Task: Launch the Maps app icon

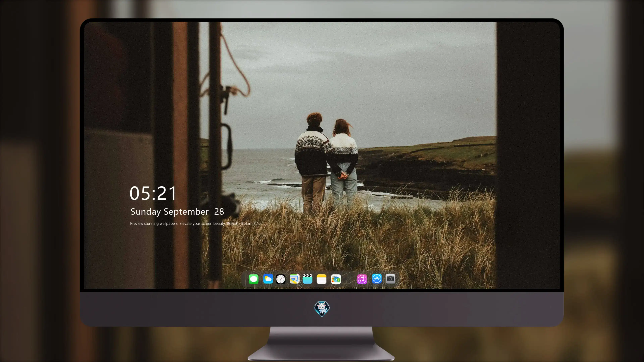Action: tap(294, 279)
